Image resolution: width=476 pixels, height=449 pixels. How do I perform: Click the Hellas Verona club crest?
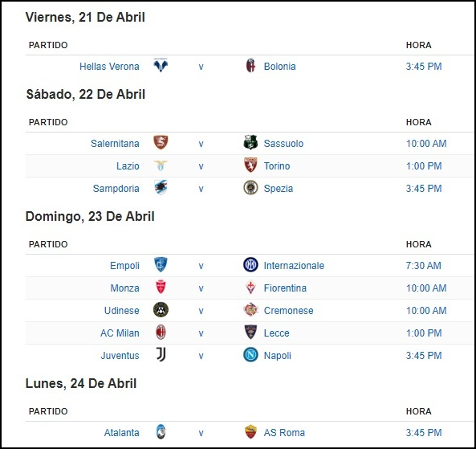coord(161,65)
